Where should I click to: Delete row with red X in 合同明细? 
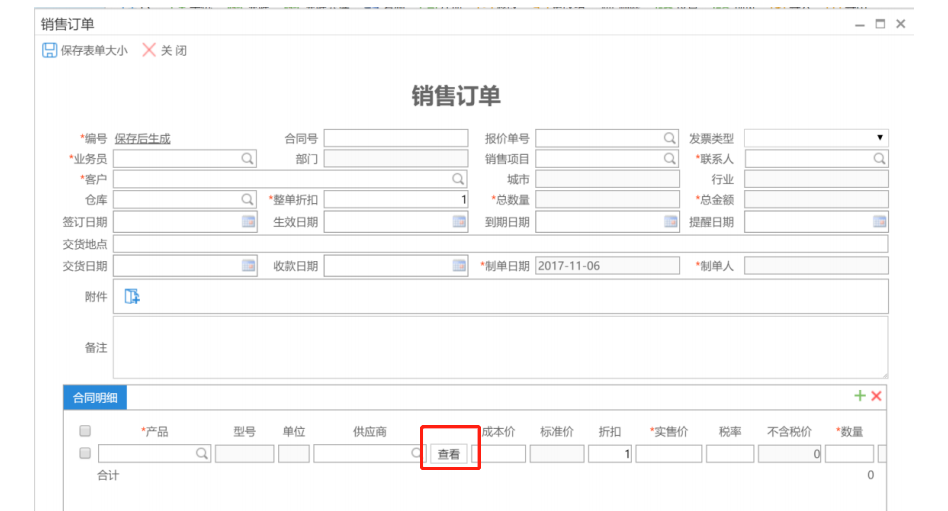click(x=876, y=397)
